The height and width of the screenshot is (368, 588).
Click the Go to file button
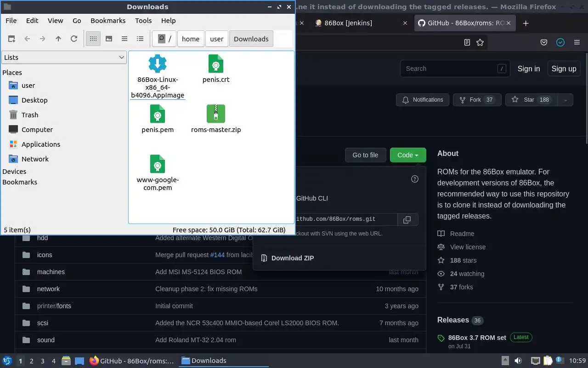click(365, 155)
